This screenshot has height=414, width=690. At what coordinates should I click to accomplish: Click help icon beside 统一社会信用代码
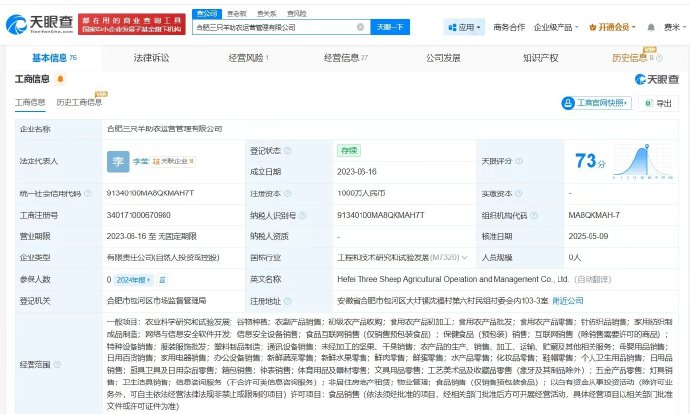click(88, 193)
